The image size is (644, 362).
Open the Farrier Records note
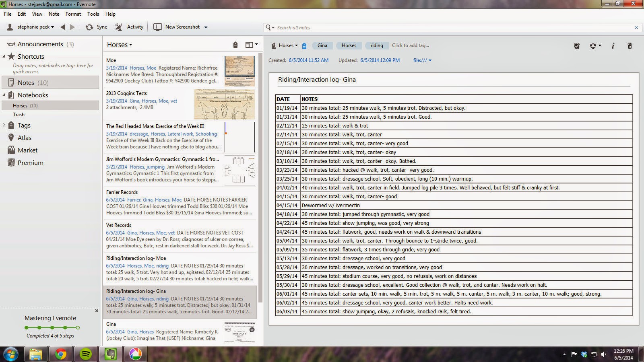(x=180, y=203)
